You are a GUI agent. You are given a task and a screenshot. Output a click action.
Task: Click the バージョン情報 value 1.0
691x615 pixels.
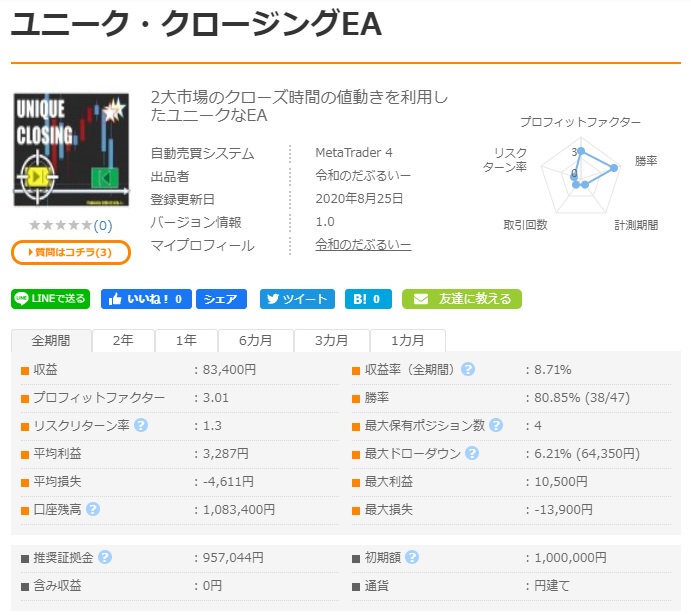point(325,222)
